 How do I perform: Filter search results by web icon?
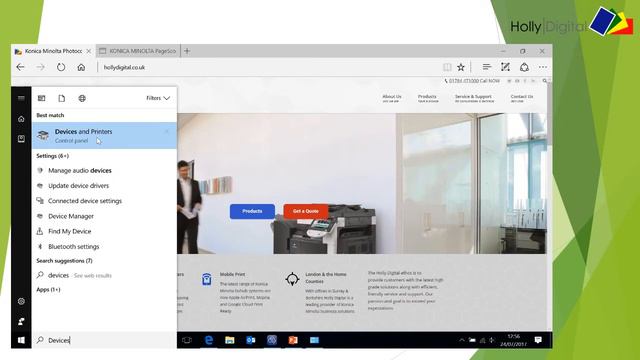click(x=82, y=98)
